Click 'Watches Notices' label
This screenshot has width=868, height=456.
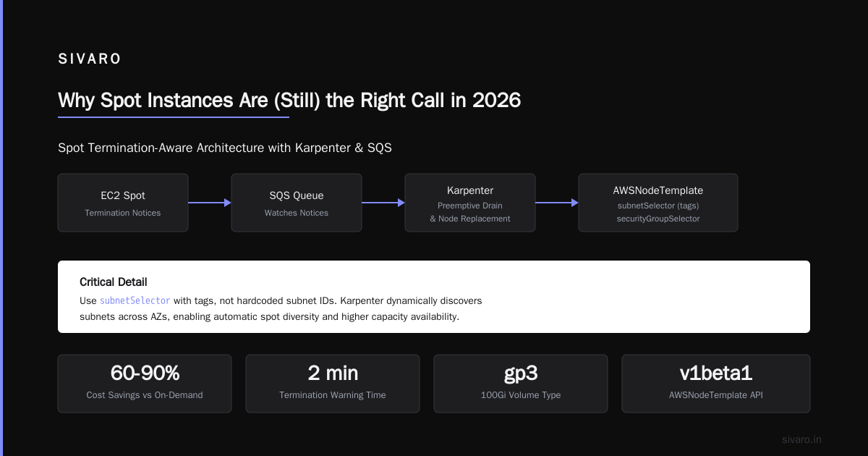pos(297,213)
